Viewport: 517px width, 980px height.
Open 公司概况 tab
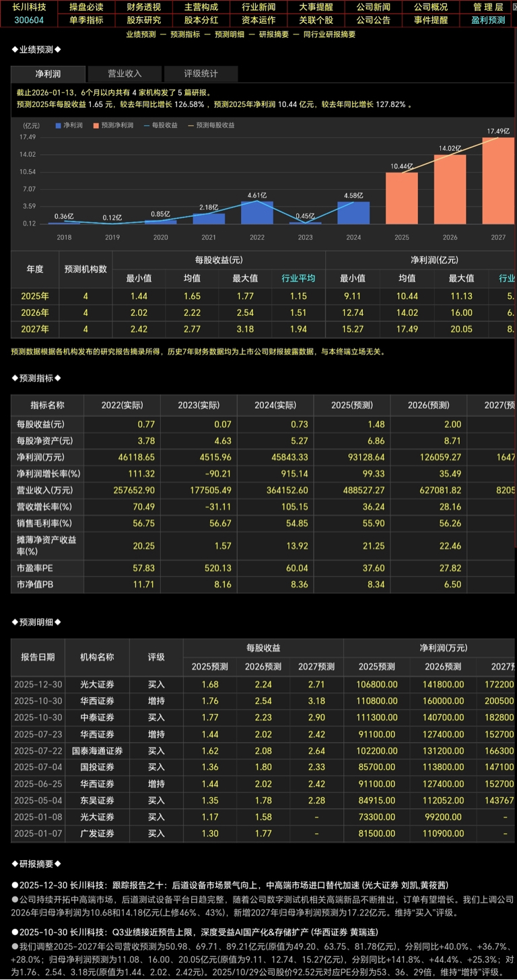tap(431, 7)
